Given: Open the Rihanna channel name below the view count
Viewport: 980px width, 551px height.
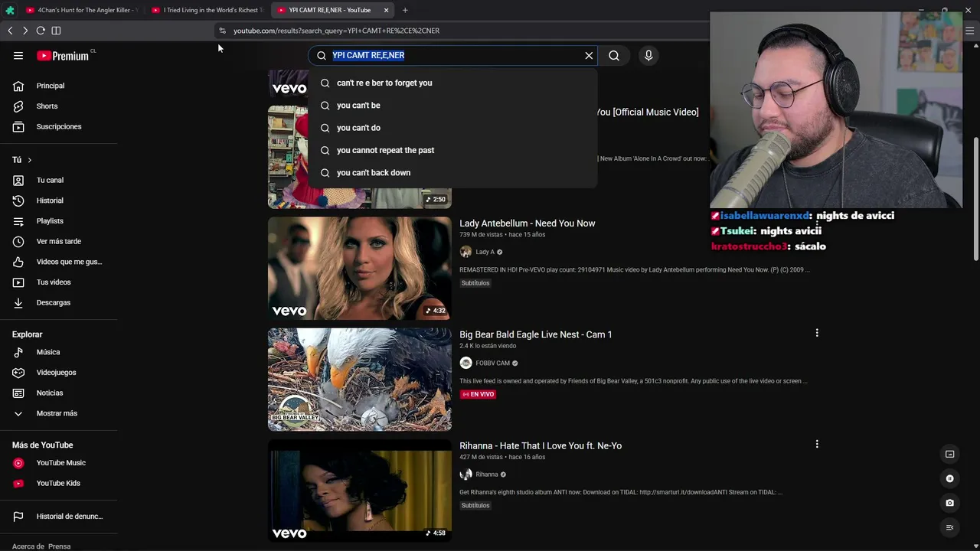Looking at the screenshot, I should coord(487,474).
